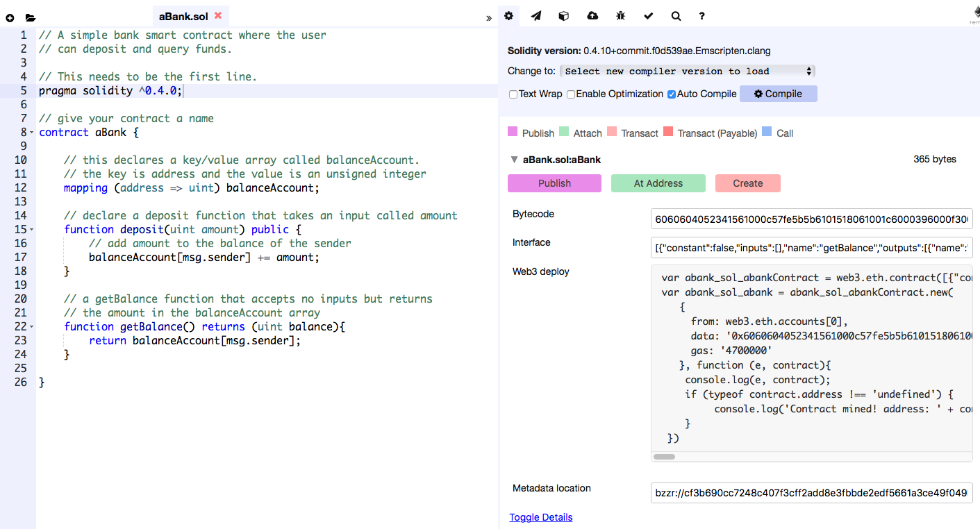Click the pragma solidity line in the editor
Viewport: 980px width, 529px height.
point(111,91)
